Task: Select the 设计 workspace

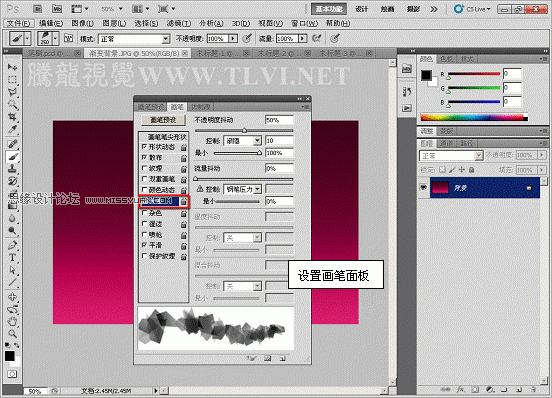Action: pos(362,9)
